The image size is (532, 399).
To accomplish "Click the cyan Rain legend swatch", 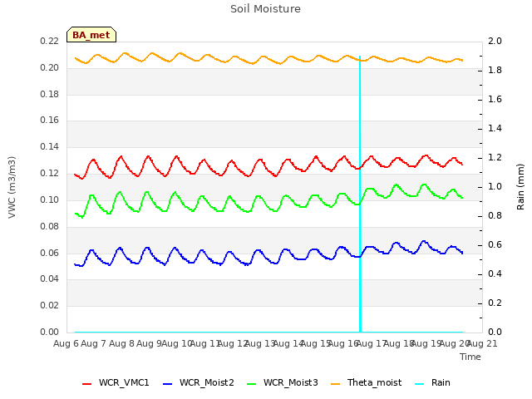I will [x=420, y=384].
